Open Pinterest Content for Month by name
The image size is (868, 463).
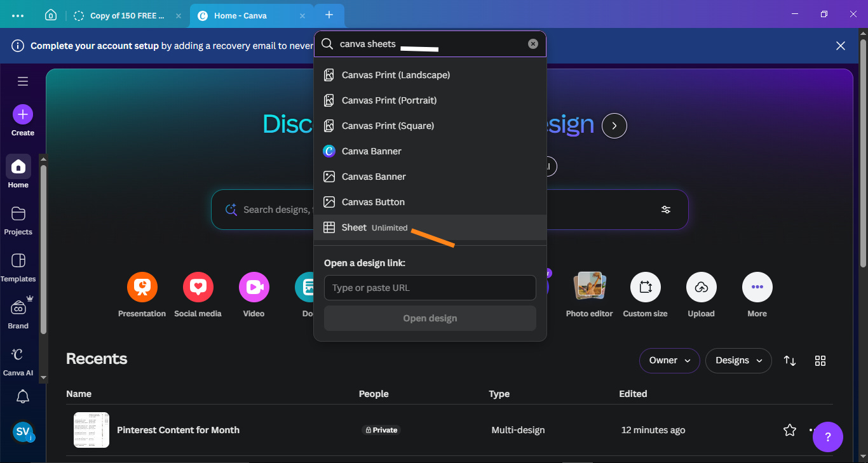[178, 430]
